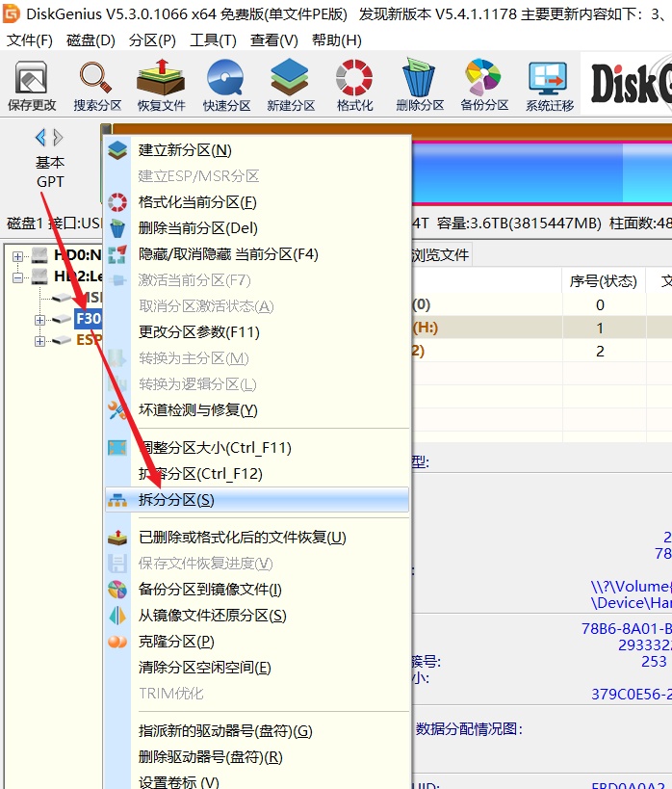Click the HD2 hard disk icon in tree
This screenshot has height=789, width=672.
pos(39,276)
